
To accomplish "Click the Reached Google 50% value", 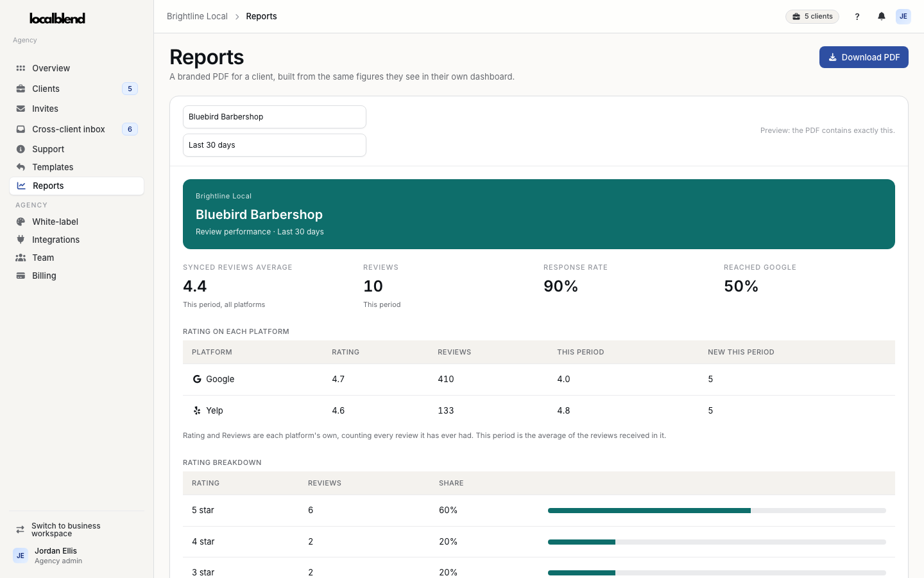I will (741, 286).
